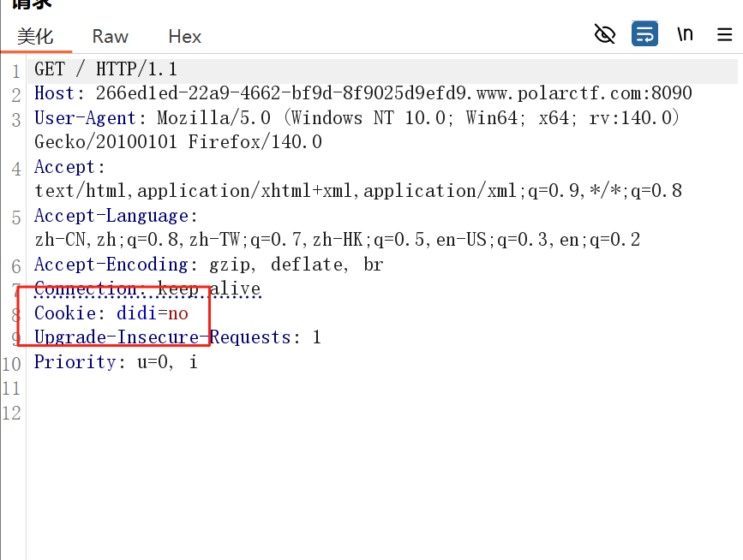Click the polarctf.com:8090 host value
Image resolution: width=743 pixels, height=560 pixels.
click(393, 93)
